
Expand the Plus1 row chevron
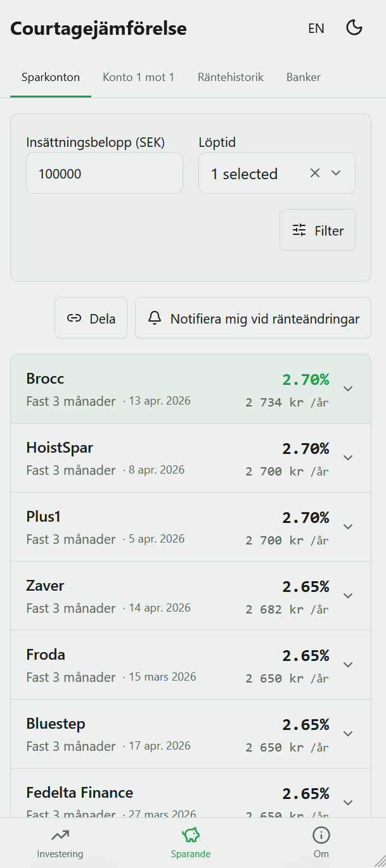pyautogui.click(x=347, y=527)
